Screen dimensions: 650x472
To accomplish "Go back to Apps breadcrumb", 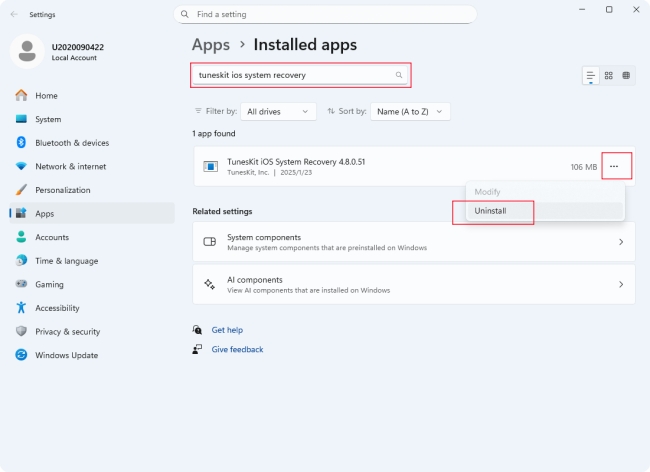I will (211, 45).
